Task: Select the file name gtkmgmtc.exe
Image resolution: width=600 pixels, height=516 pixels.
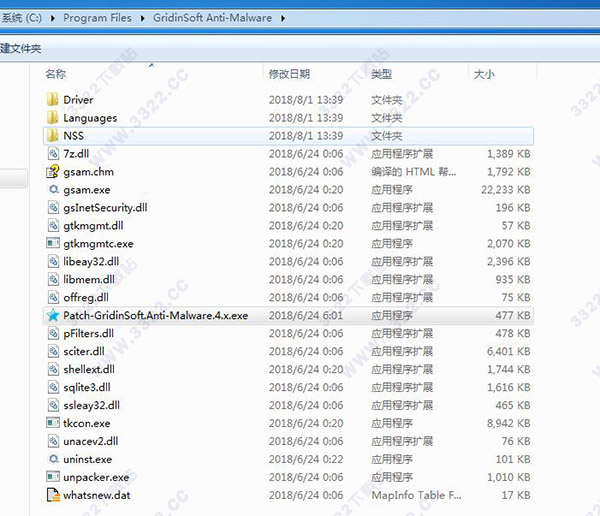Action: click(x=98, y=244)
